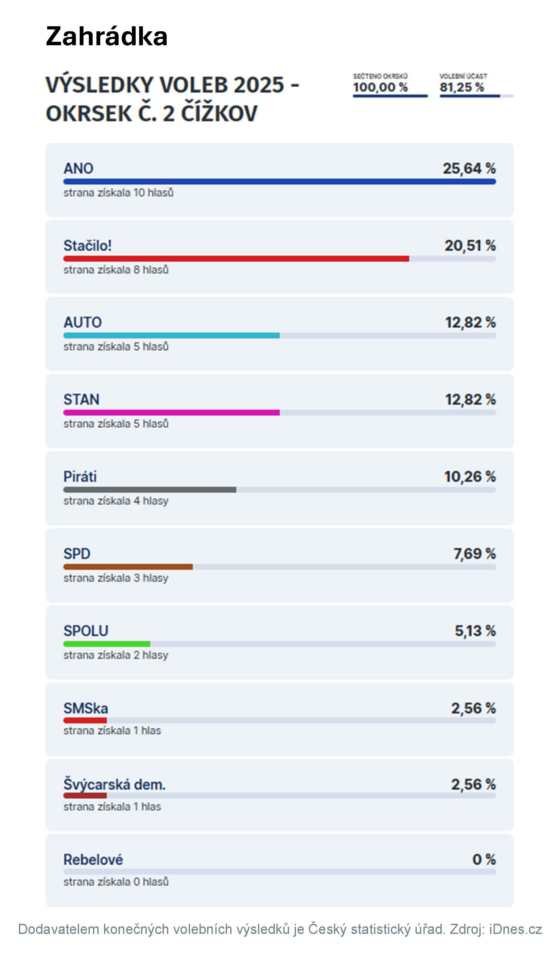
Task: Select the SMSka party label
Action: pos(85,709)
